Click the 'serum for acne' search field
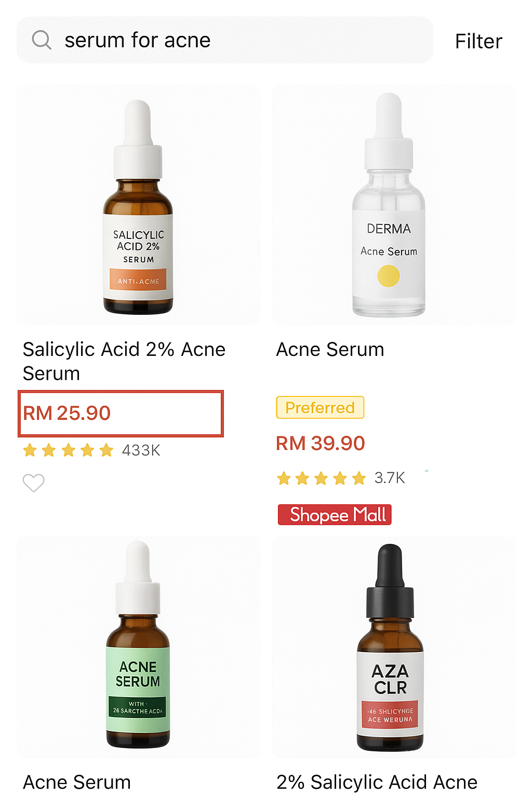The height and width of the screenshot is (798, 532). pyautogui.click(x=225, y=40)
